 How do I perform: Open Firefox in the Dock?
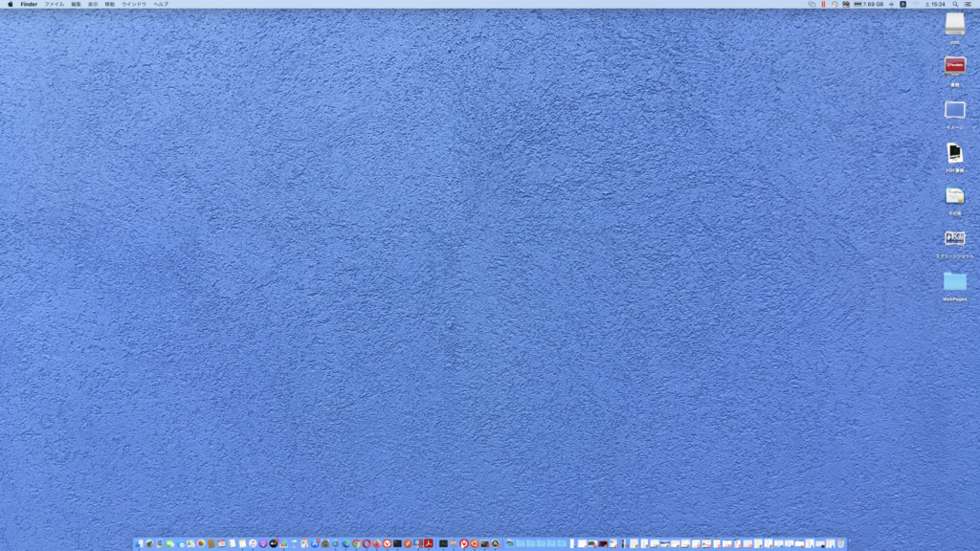click(x=377, y=543)
